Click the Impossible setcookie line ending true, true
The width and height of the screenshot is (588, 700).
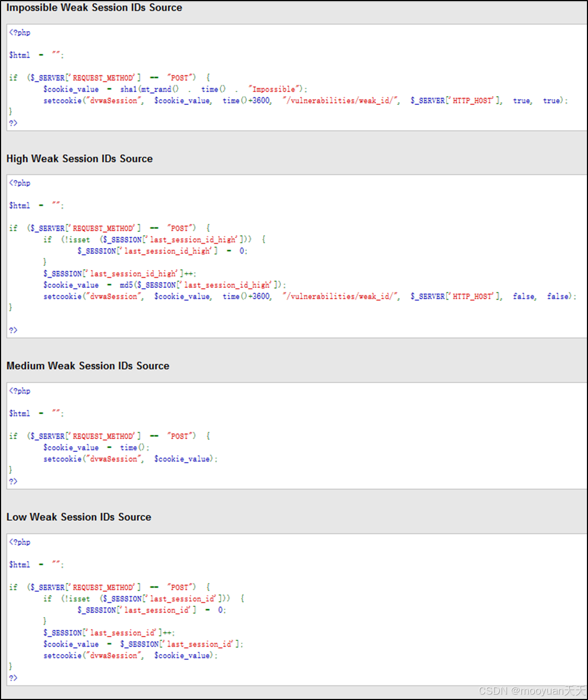point(306,101)
